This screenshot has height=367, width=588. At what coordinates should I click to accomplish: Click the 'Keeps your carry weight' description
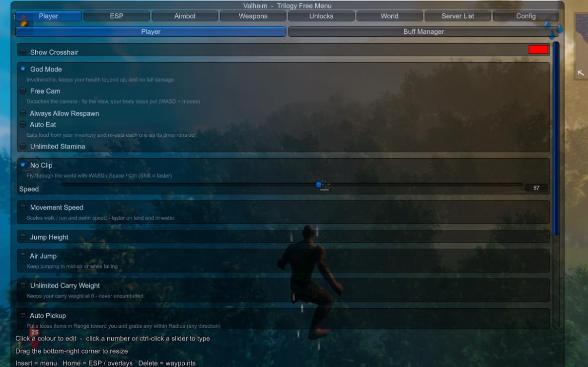(x=85, y=296)
